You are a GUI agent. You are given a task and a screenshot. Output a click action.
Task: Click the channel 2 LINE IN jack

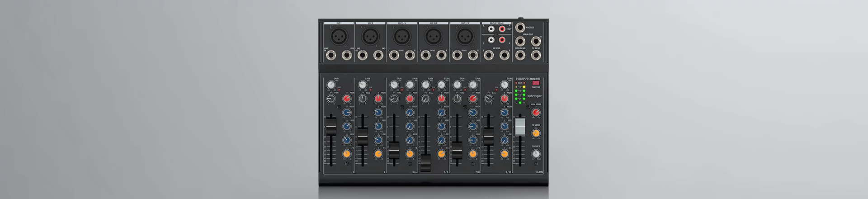(x=363, y=56)
